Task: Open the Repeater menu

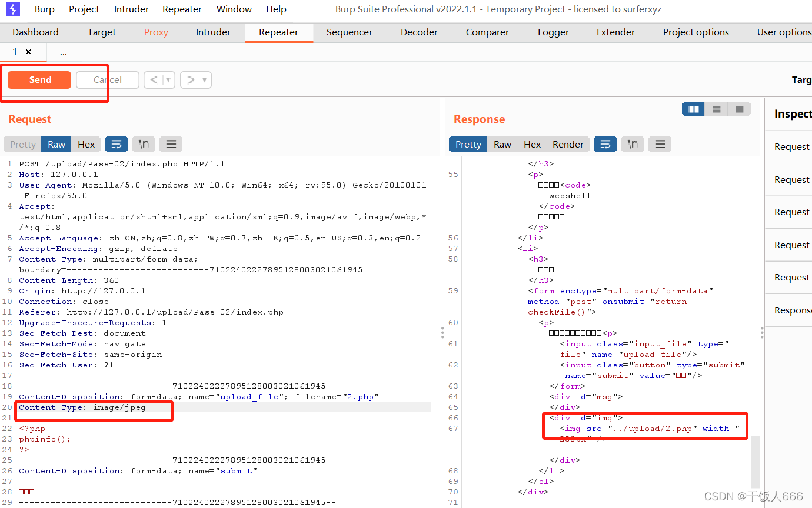Action: [x=182, y=9]
